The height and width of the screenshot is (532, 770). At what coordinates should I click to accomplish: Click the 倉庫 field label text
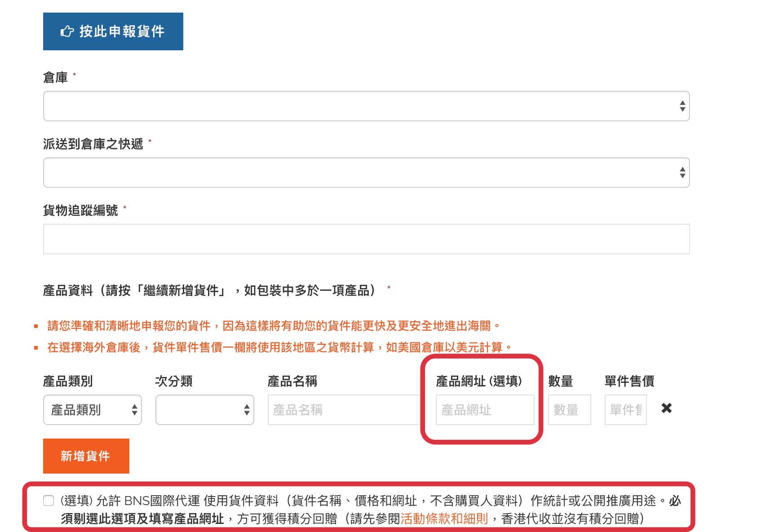click(55, 78)
